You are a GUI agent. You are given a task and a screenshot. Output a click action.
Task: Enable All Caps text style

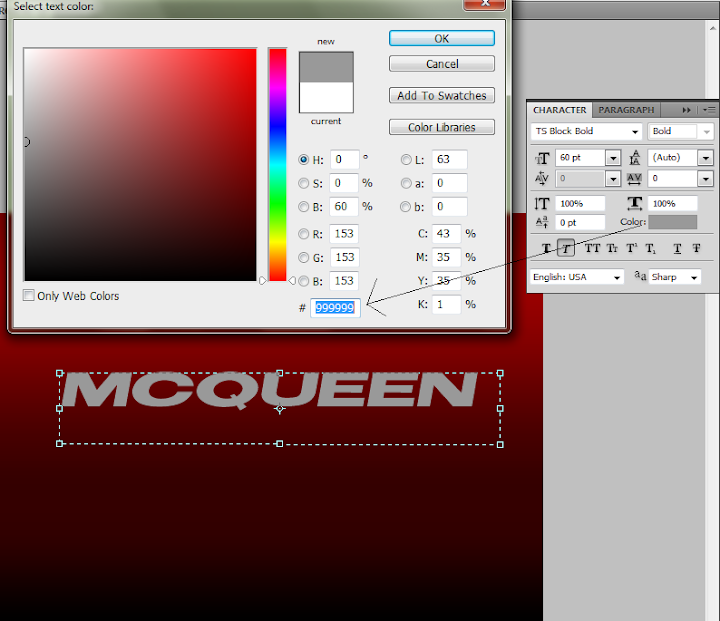click(592, 248)
